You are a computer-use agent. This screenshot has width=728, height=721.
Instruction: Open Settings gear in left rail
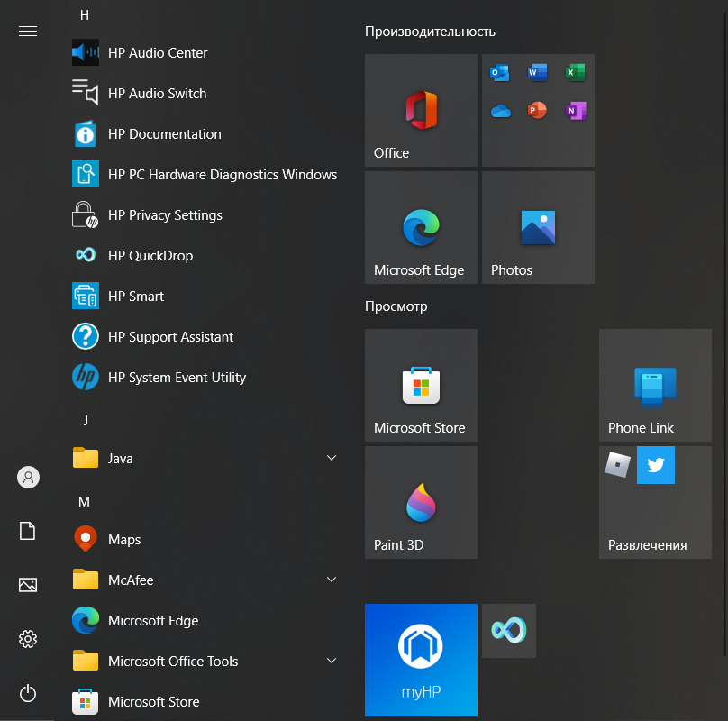28,639
